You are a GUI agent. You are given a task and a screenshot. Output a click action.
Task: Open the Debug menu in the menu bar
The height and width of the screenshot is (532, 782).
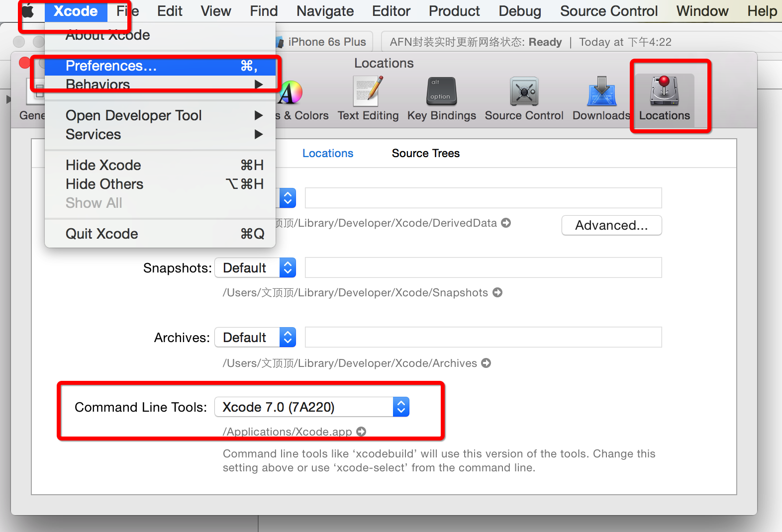[x=520, y=11]
